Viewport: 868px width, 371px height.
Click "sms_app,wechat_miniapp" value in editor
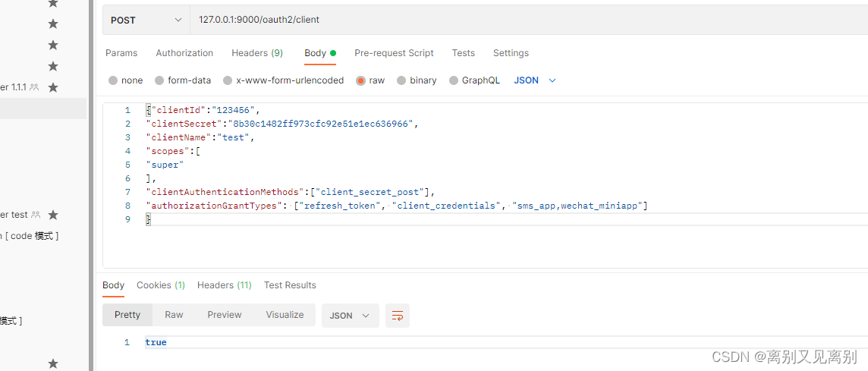pos(577,206)
